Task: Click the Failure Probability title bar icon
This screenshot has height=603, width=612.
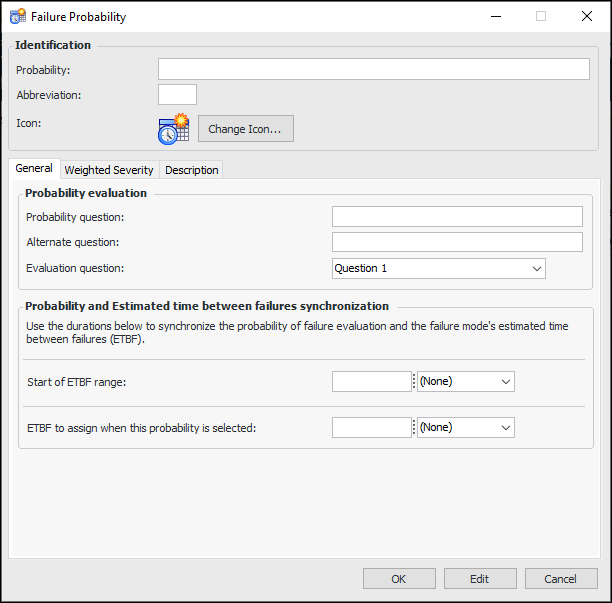Action: 17,17
